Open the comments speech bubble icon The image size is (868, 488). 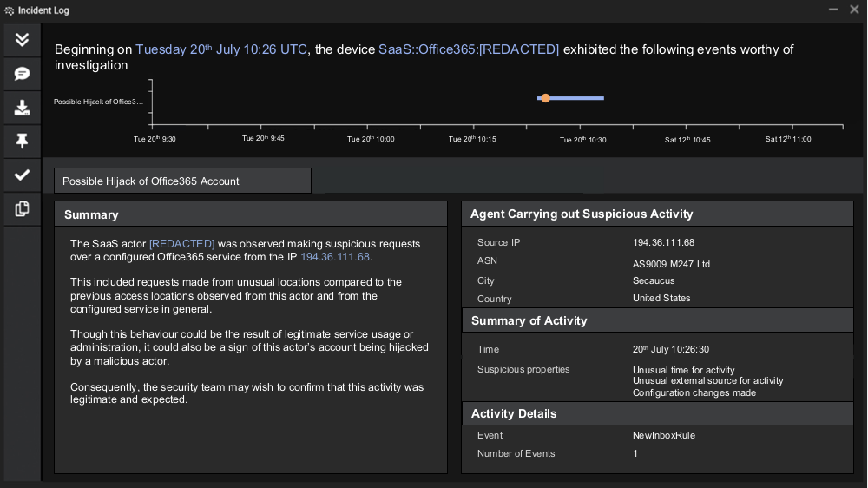click(22, 74)
